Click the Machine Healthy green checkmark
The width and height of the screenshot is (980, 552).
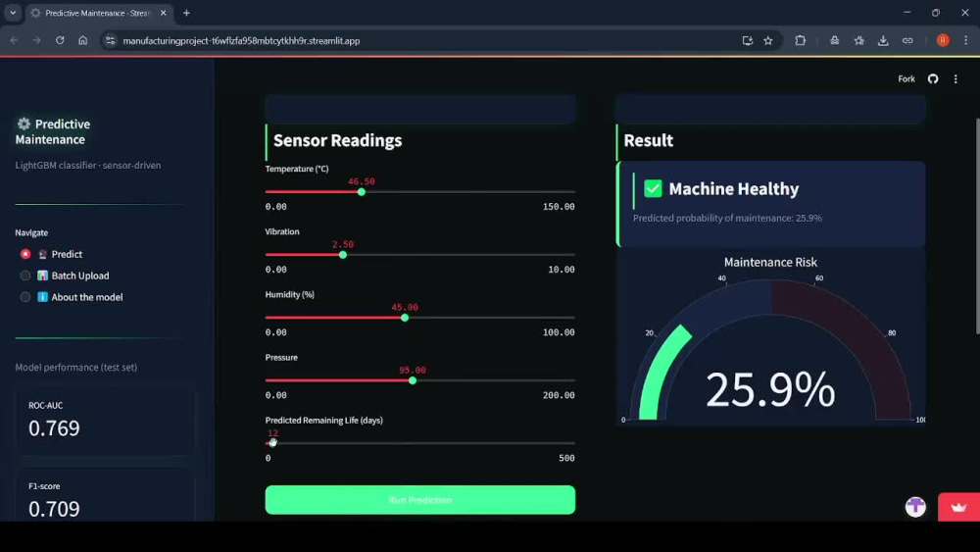[x=653, y=188]
